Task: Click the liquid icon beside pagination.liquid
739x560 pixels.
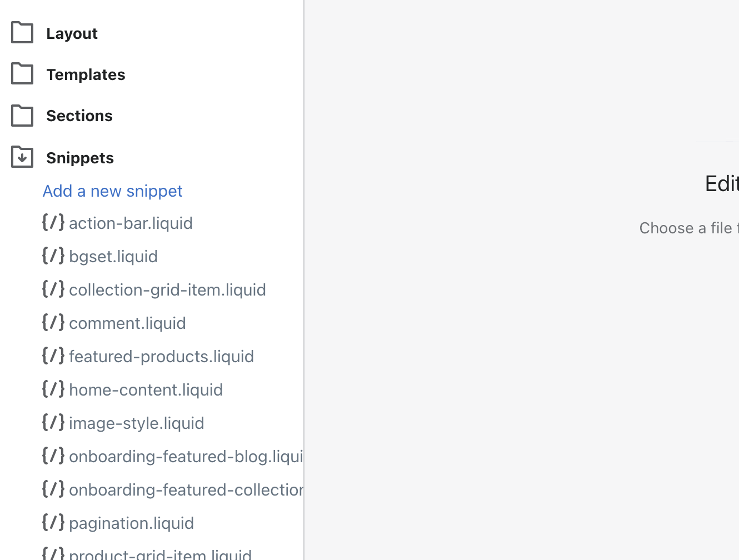Action: click(53, 522)
